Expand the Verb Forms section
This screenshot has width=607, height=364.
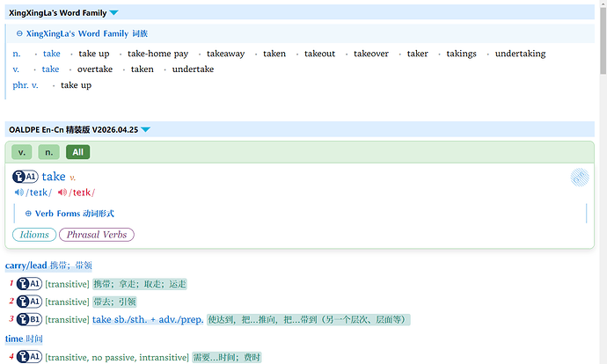coord(28,214)
